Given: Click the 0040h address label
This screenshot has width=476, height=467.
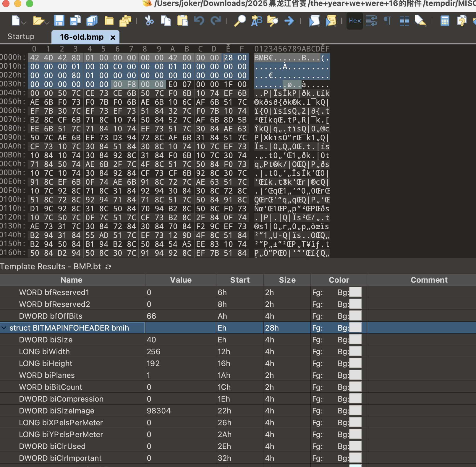Looking at the screenshot, I should [13, 93].
